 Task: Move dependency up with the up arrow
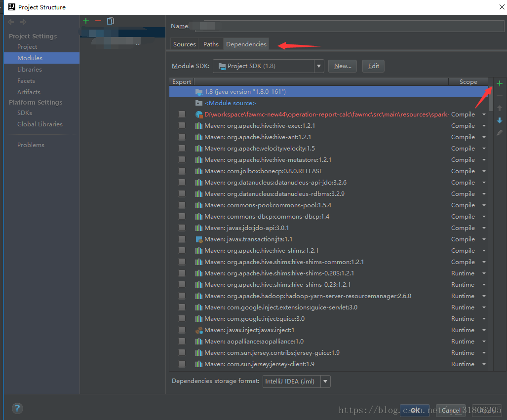(x=500, y=108)
